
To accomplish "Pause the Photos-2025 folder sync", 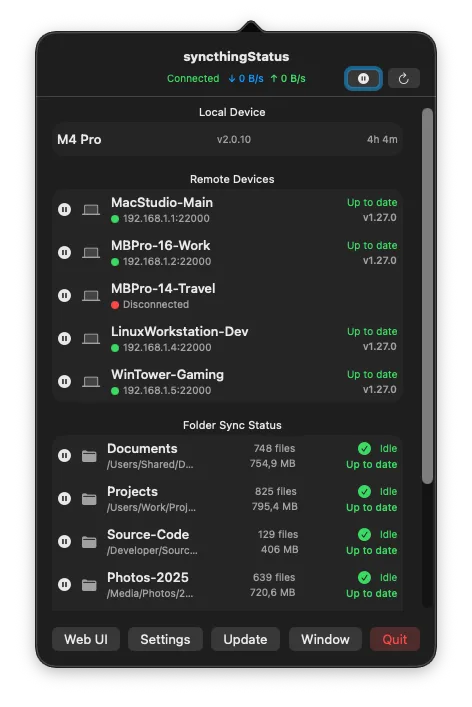I will 64,585.
